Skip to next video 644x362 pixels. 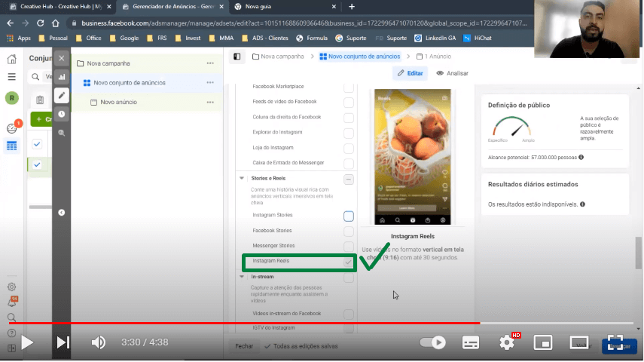point(63,342)
